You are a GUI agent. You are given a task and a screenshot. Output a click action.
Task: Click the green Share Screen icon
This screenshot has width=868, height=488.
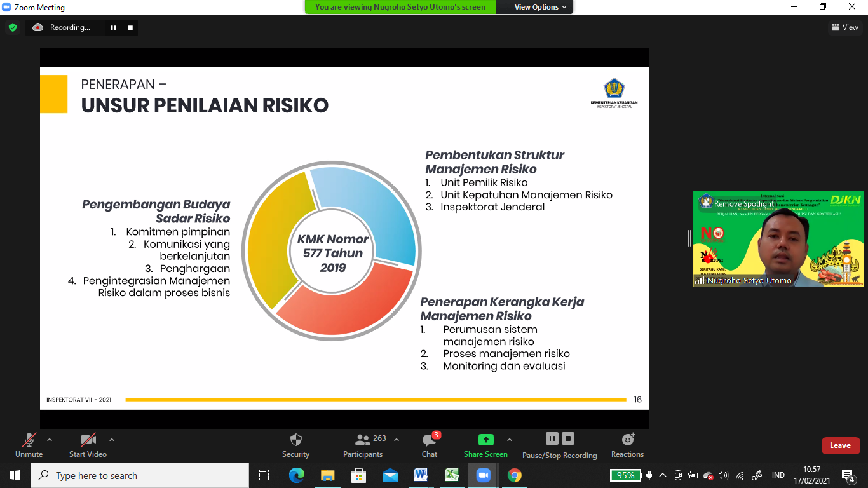485,440
